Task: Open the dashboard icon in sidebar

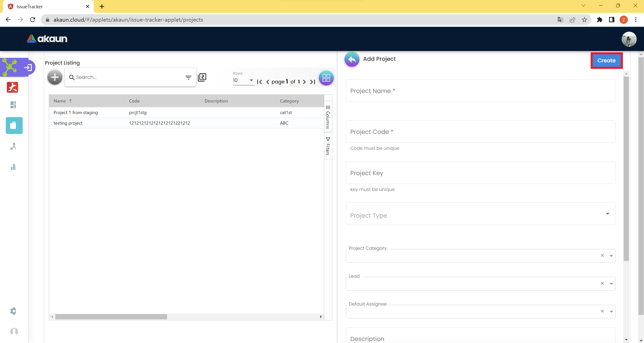Action: [x=13, y=105]
